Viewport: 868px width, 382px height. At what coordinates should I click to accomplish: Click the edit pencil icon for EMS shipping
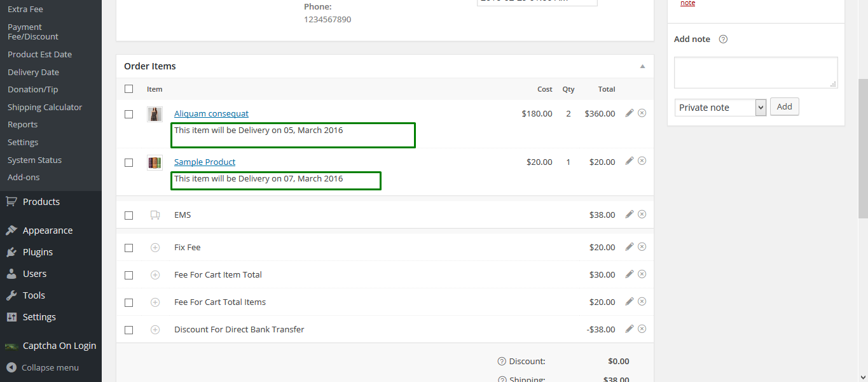[x=630, y=214]
